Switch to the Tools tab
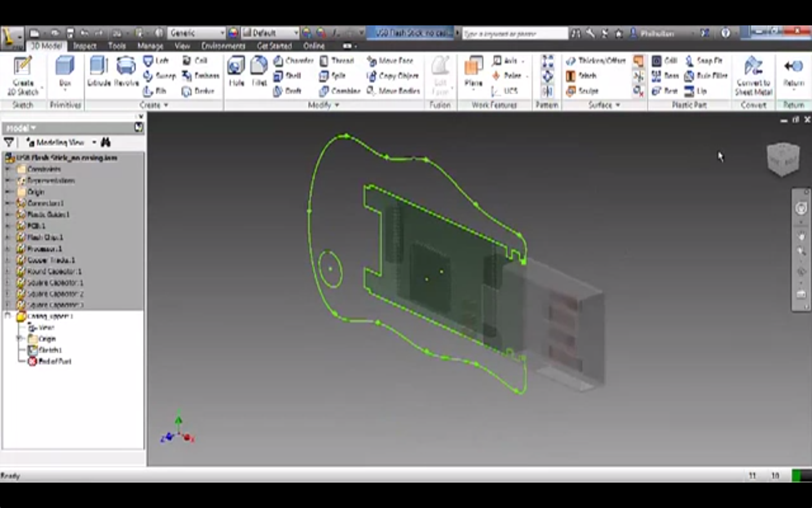Image resolution: width=812 pixels, height=508 pixels. point(117,46)
